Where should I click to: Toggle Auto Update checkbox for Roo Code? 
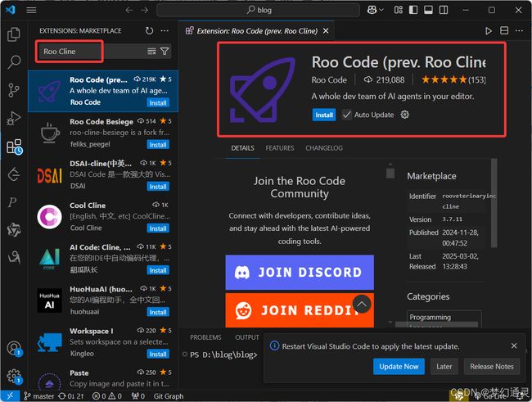click(346, 115)
